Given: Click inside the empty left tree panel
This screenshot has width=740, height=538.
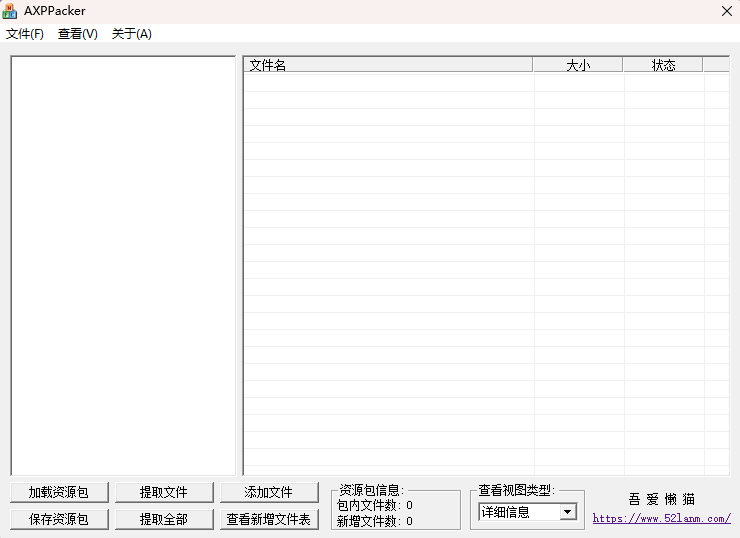Looking at the screenshot, I should click(123, 265).
